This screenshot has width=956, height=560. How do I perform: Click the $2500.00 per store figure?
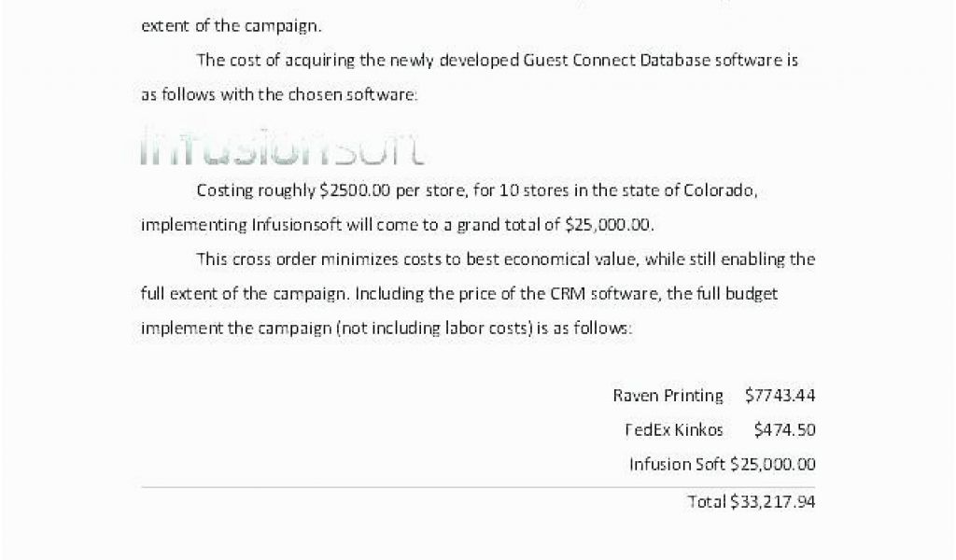point(355,190)
